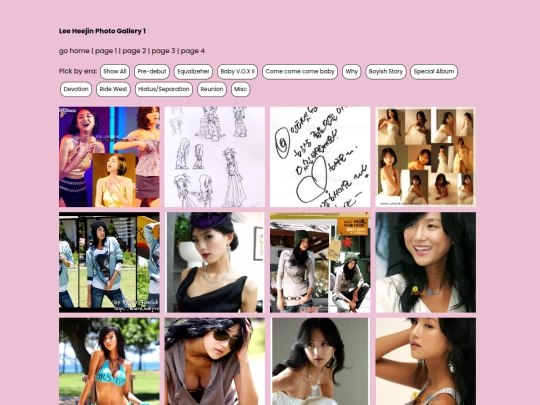Open gallery page 2
This screenshot has width=540, height=405.
click(x=134, y=51)
